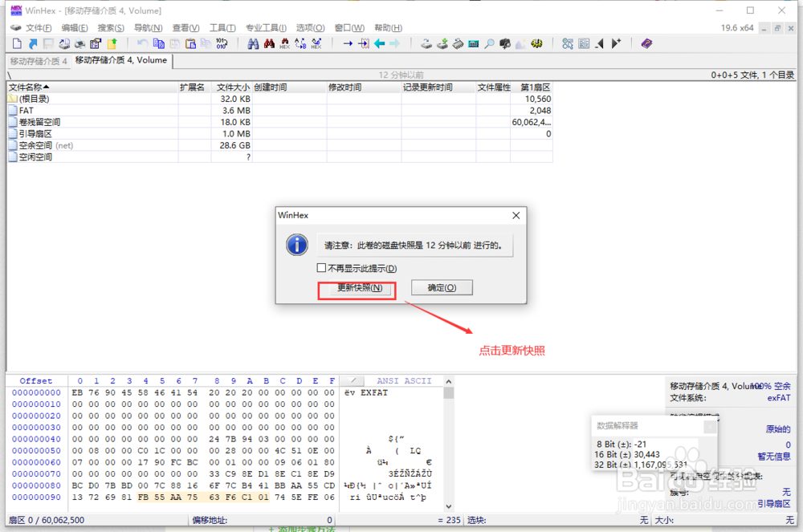The width and height of the screenshot is (803, 532).
Task: Click the red binoculars Find hex icon
Action: [x=269, y=43]
